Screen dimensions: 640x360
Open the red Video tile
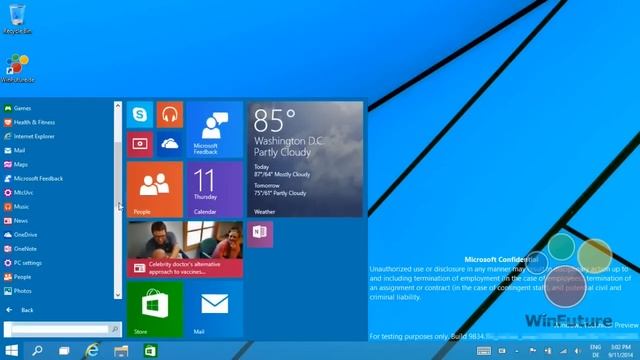pos(140,144)
